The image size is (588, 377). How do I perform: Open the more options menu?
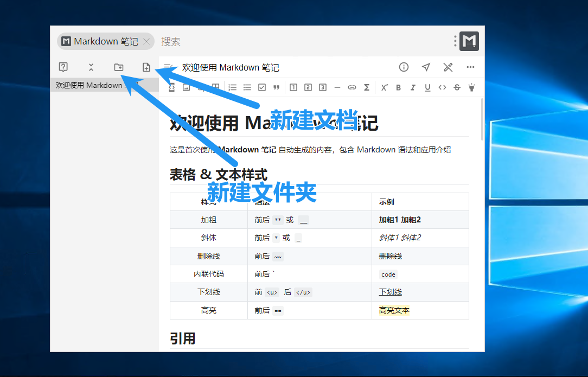pos(470,67)
